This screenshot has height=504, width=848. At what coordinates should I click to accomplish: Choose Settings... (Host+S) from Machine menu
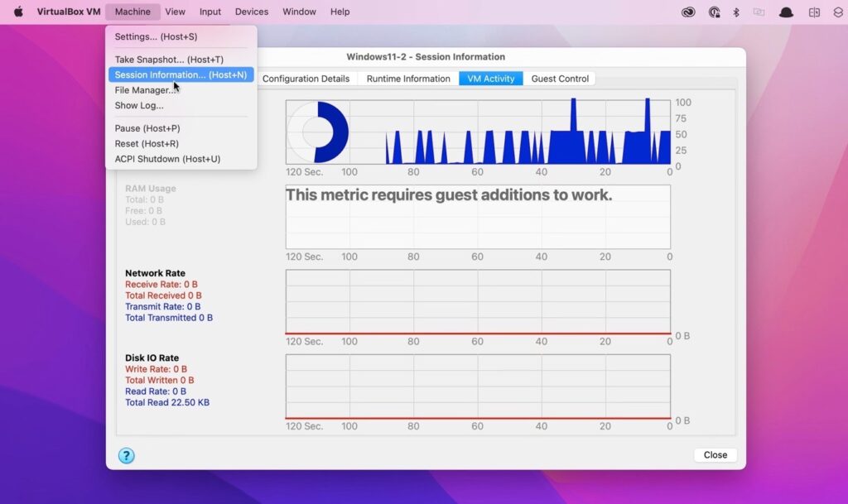coord(181,36)
